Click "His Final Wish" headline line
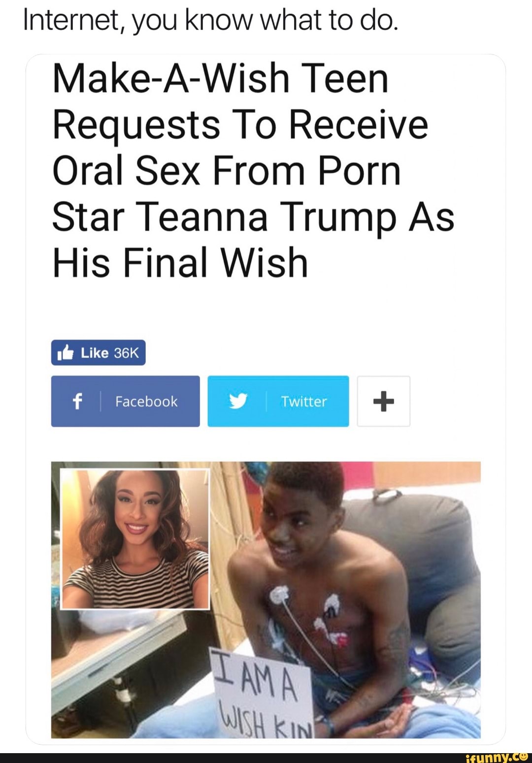 point(180,262)
